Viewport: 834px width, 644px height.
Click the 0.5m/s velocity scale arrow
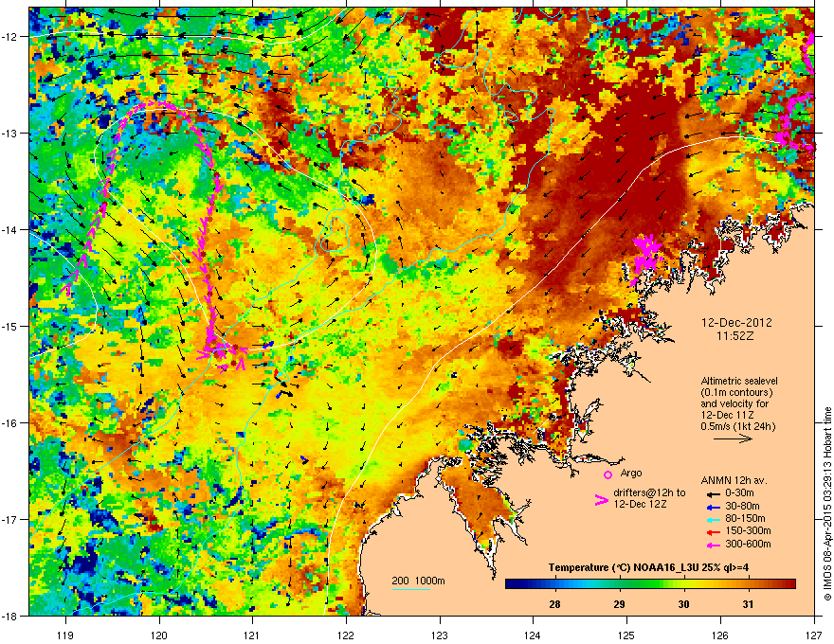733,438
